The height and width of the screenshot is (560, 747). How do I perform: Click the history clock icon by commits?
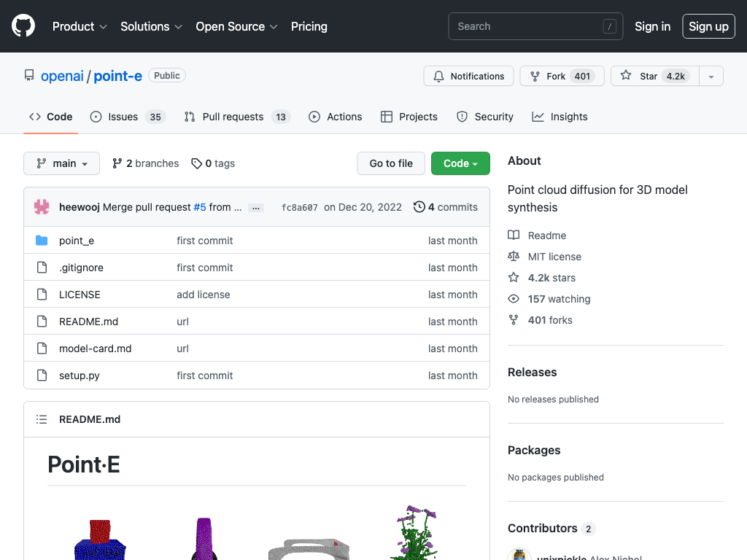click(419, 207)
